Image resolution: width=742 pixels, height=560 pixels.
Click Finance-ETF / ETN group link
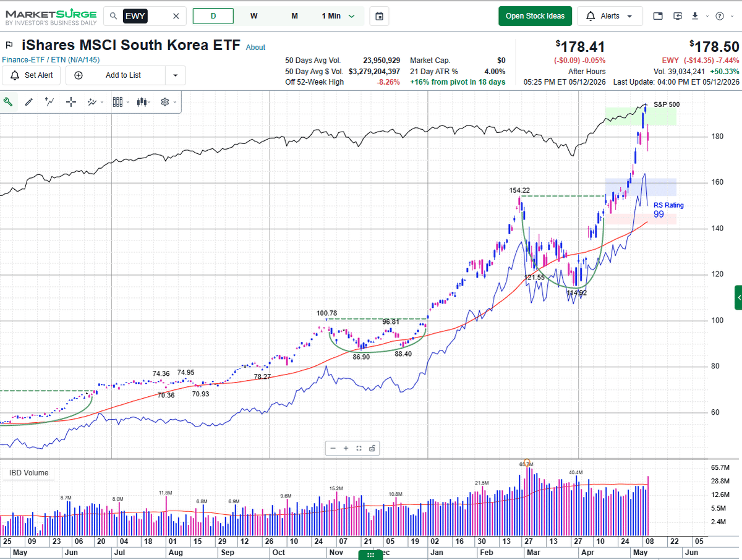51,60
